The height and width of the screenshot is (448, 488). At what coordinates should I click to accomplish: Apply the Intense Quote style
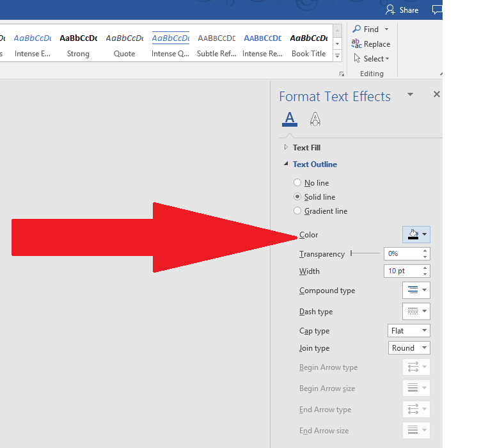point(171,45)
